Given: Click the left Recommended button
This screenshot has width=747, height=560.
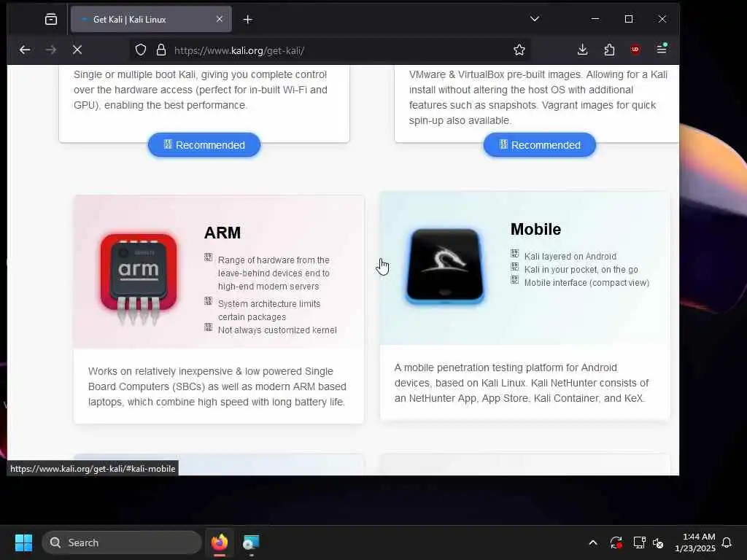Looking at the screenshot, I should (204, 145).
